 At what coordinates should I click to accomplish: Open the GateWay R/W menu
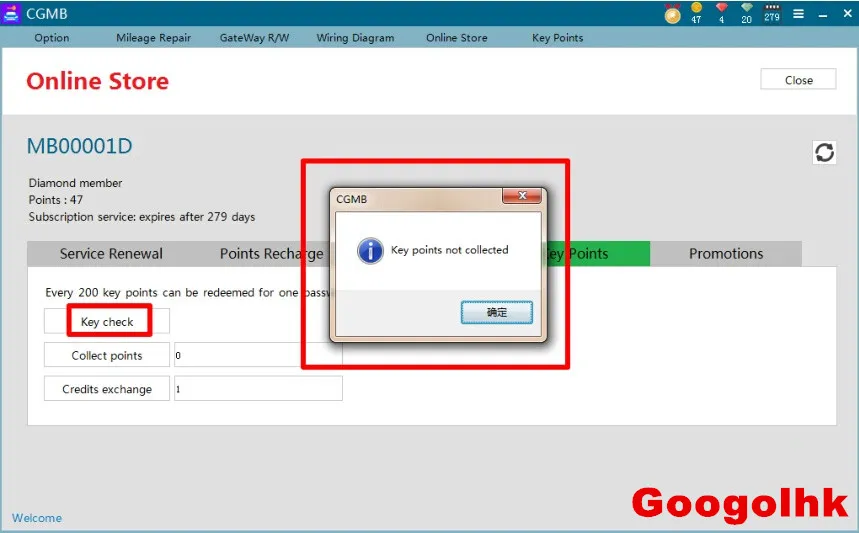point(254,38)
